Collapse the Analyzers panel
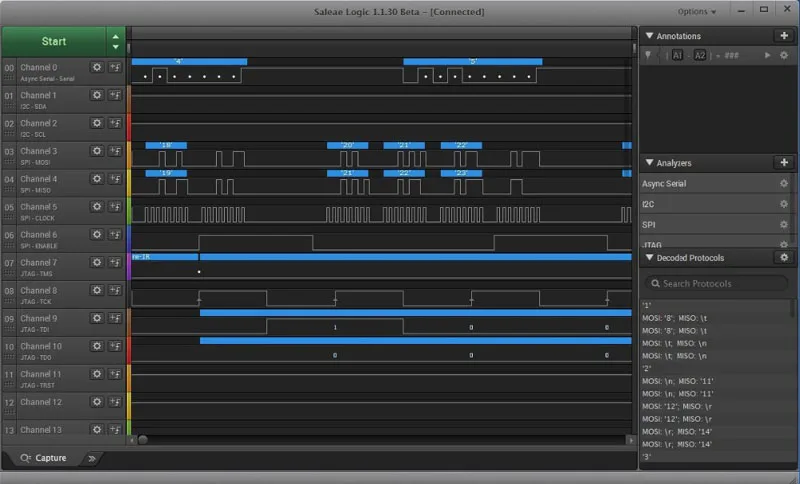Screen dimensions: 800x484 tap(649, 163)
